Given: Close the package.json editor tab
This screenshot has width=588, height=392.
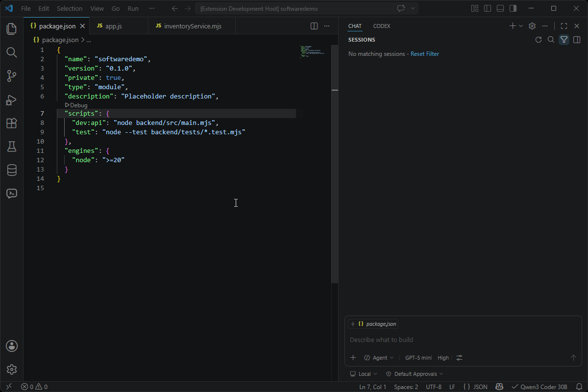Looking at the screenshot, I should coord(82,26).
